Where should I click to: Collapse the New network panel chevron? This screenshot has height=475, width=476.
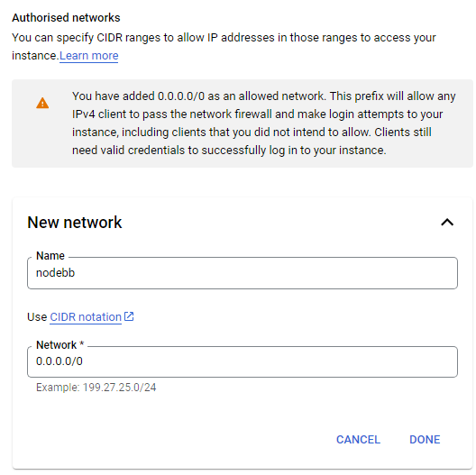(x=447, y=223)
